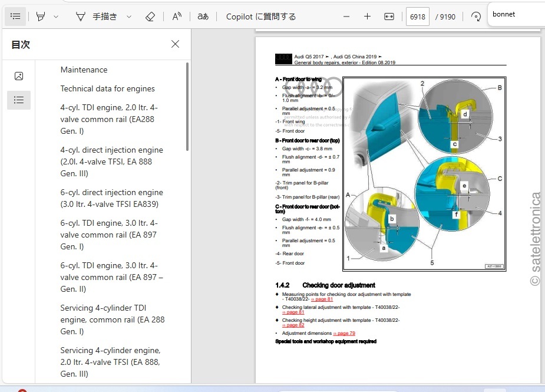Click the fit to width icon
The height and width of the screenshot is (392, 545).
click(x=389, y=17)
